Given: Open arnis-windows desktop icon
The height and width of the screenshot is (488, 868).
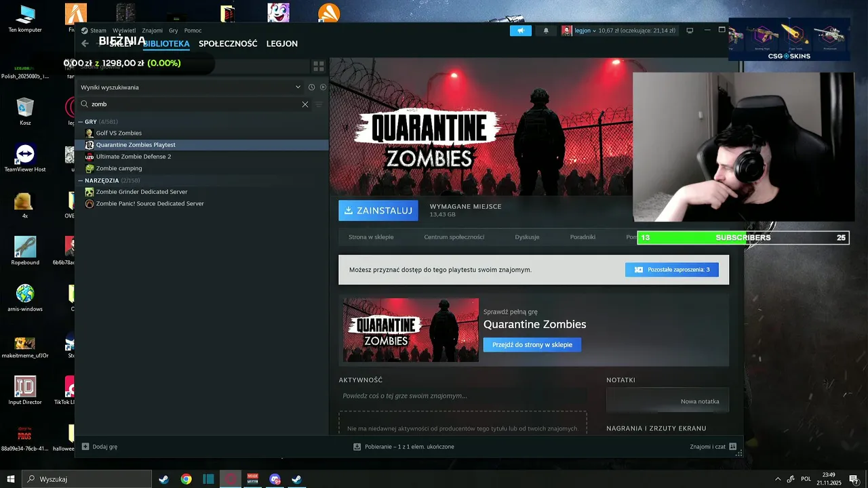Looking at the screenshot, I should [25, 298].
